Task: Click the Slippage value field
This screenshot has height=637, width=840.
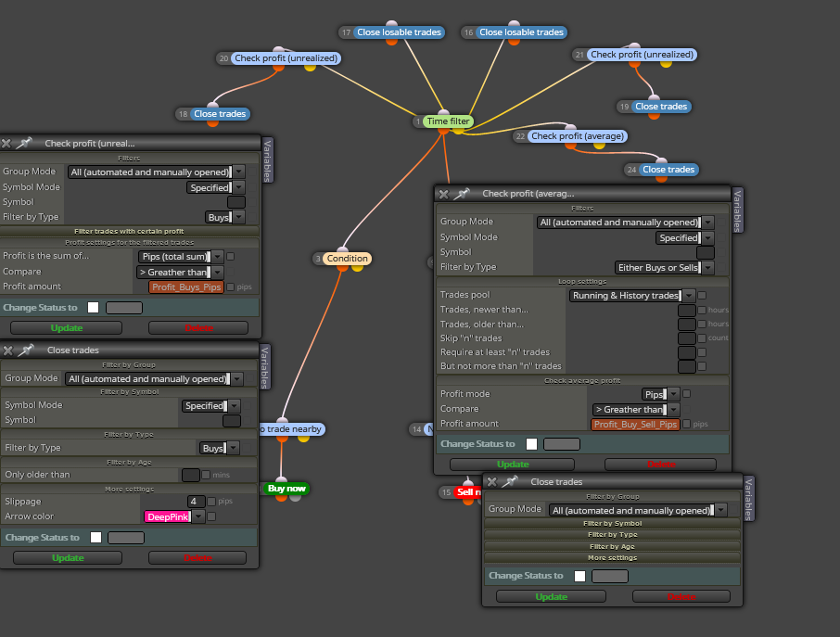Action: [x=196, y=502]
